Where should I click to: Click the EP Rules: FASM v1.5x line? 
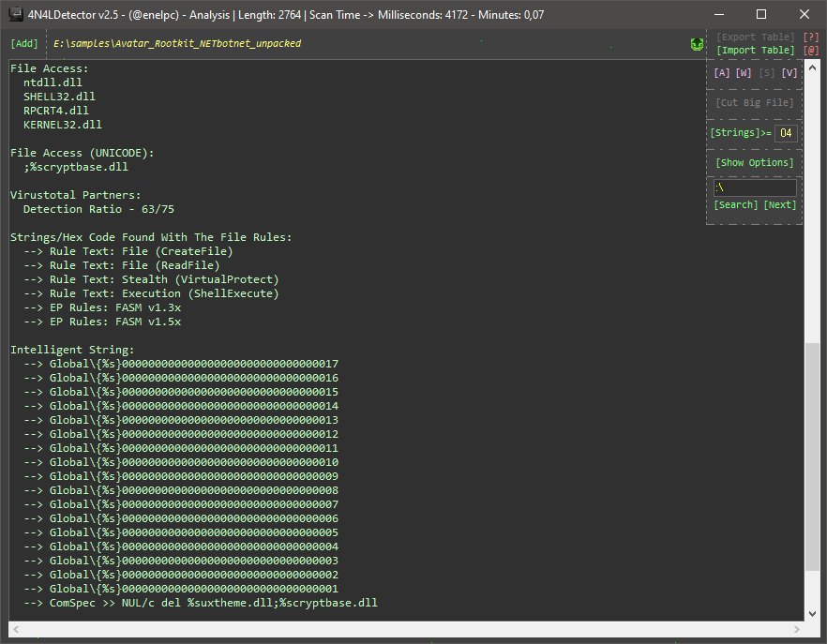pos(102,322)
